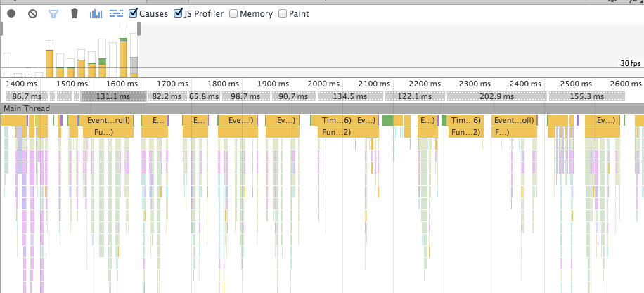This screenshot has width=644, height=293.
Task: Switch to the frames bar chart view icon
Action: pyautogui.click(x=96, y=14)
